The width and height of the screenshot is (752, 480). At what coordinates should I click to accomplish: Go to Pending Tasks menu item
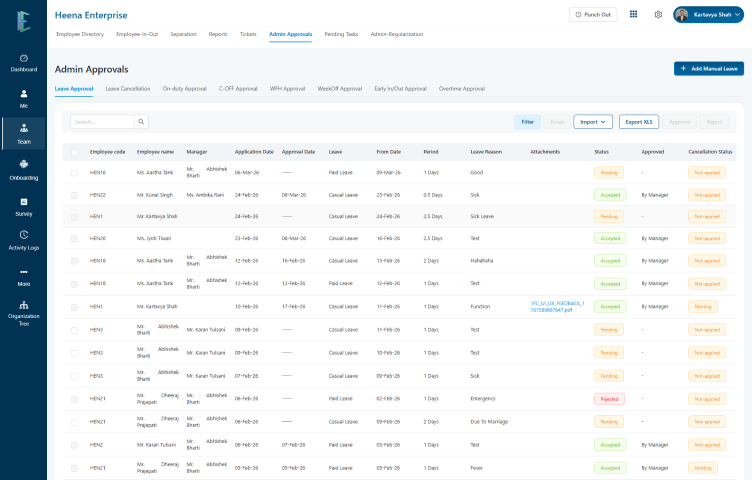341,34
